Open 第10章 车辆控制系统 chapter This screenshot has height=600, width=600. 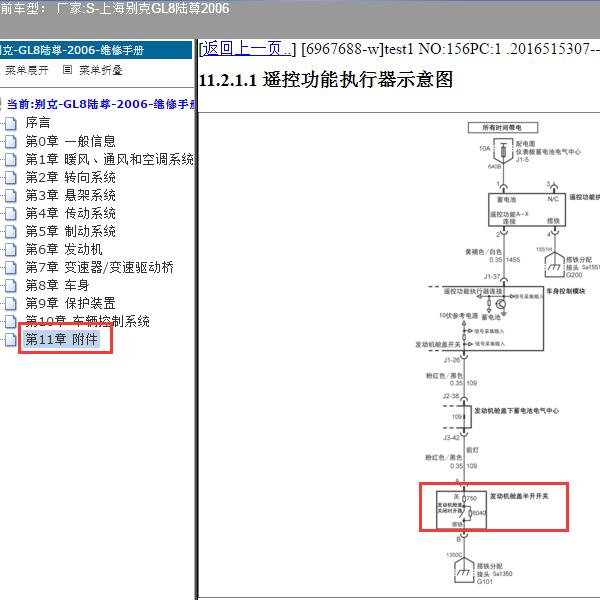87,321
